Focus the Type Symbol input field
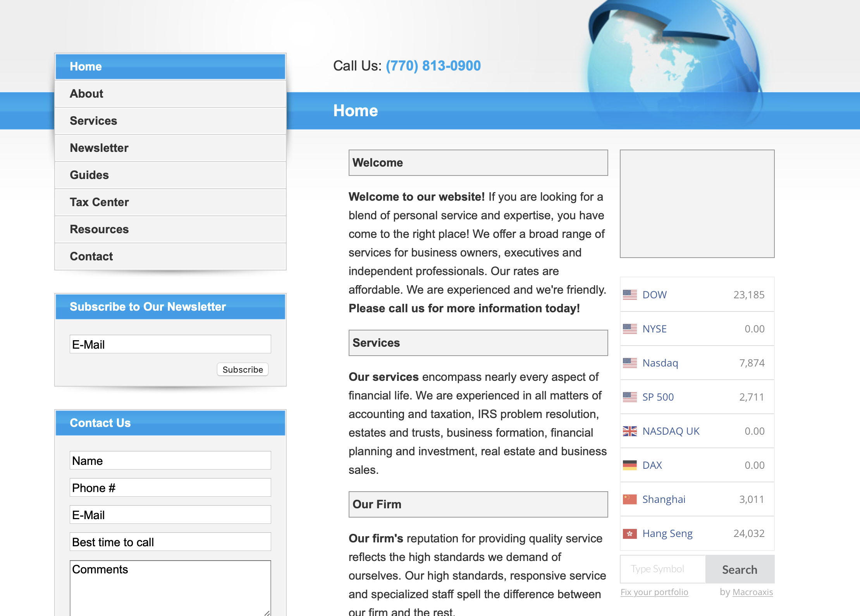 point(662,569)
